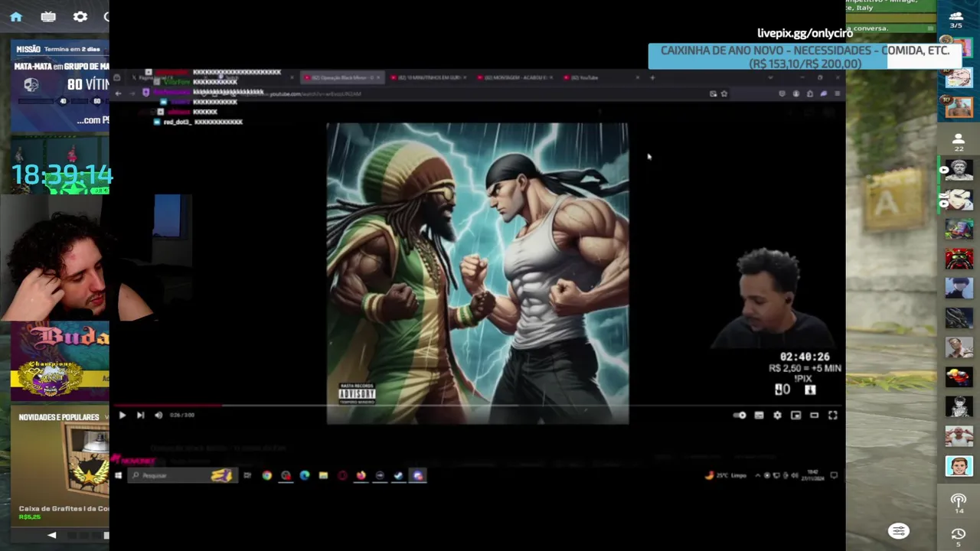980x551 pixels.
Task: Open File Explorer from taskbar
Action: [x=323, y=475]
